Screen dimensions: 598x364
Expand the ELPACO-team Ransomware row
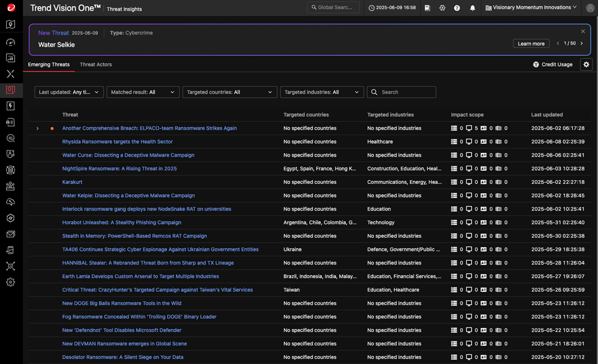pos(38,128)
